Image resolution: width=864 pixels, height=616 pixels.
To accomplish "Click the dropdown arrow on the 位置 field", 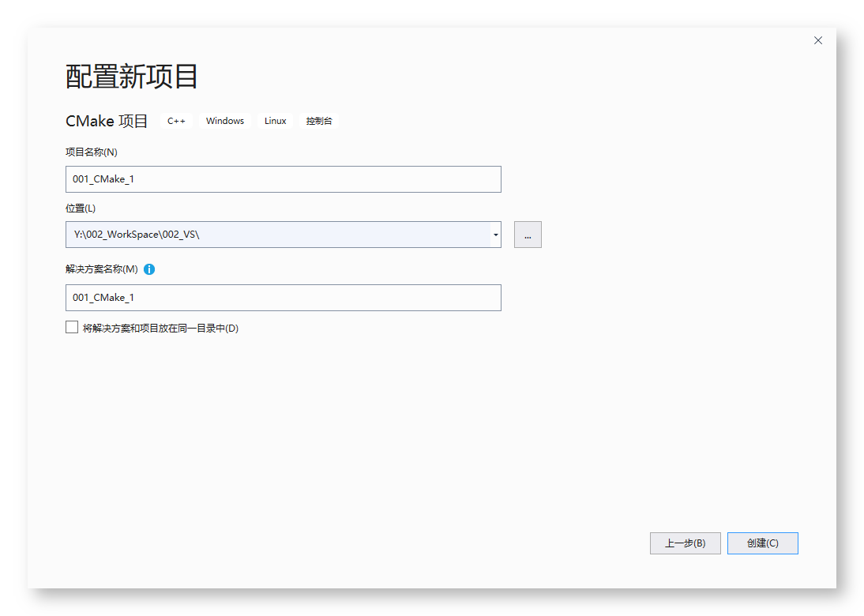I will point(494,234).
